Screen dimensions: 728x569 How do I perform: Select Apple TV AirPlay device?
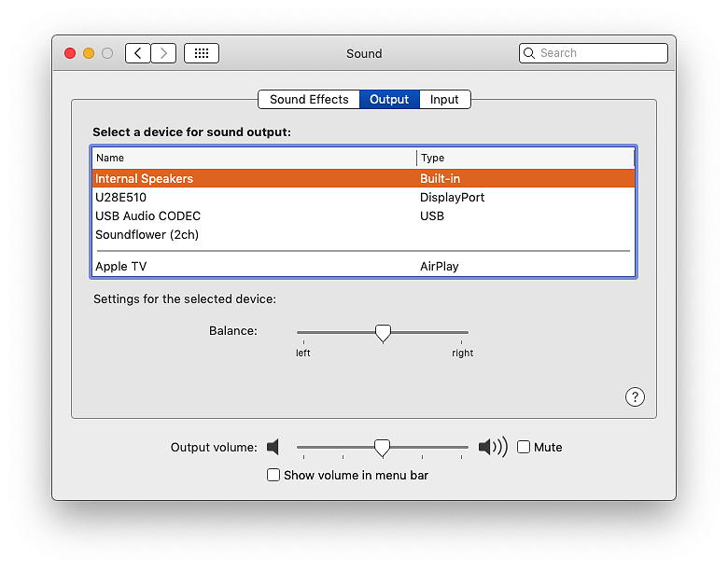[364, 267]
